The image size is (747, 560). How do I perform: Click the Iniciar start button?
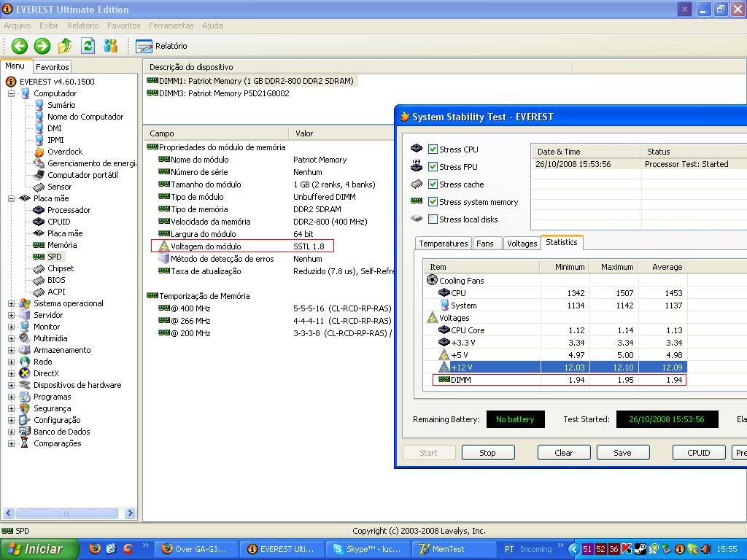click(x=39, y=549)
